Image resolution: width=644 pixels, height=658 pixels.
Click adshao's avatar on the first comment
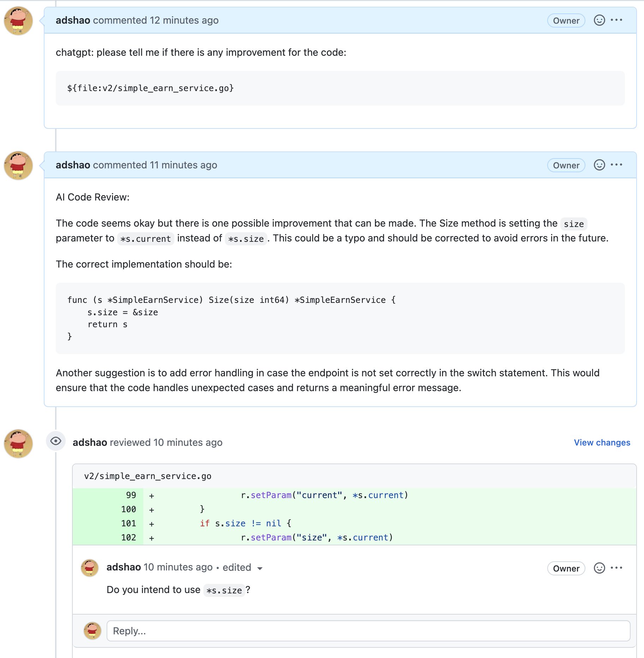click(18, 20)
